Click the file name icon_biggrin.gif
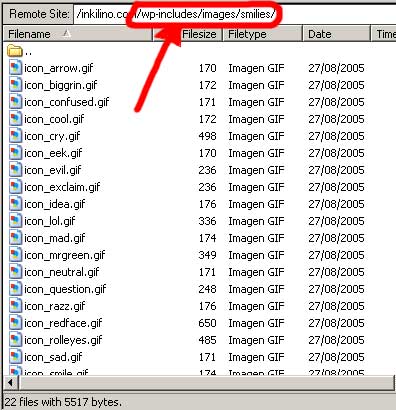This screenshot has width=396, height=410. click(61, 85)
